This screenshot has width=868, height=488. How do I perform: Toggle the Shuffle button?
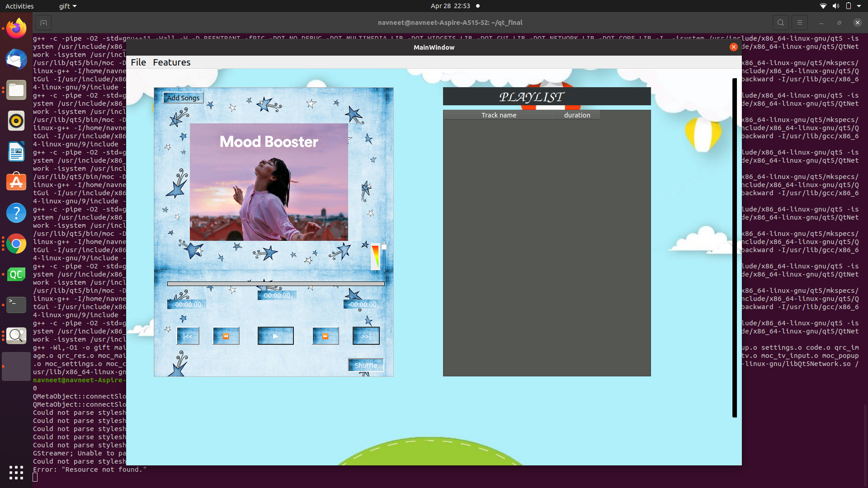[366, 365]
